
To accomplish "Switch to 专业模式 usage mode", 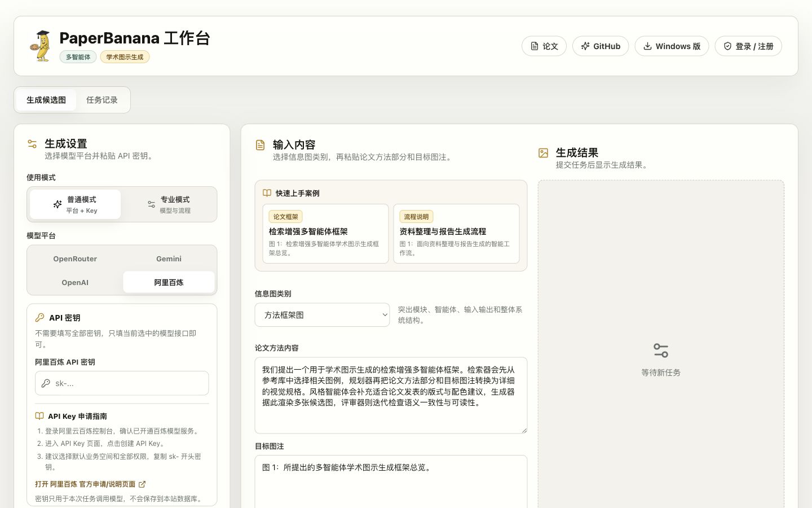I will coord(169,204).
